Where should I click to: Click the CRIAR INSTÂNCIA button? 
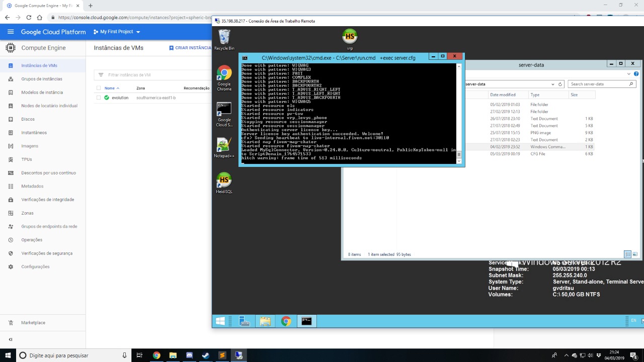tap(190, 48)
